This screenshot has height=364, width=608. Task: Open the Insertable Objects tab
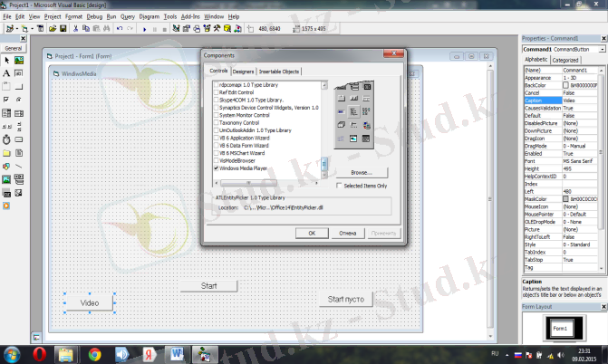279,71
